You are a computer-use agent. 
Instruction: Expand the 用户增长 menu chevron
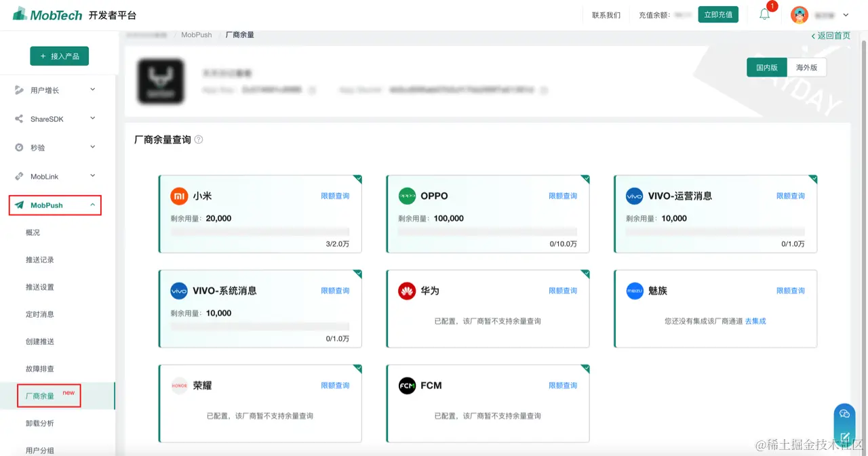tap(93, 89)
